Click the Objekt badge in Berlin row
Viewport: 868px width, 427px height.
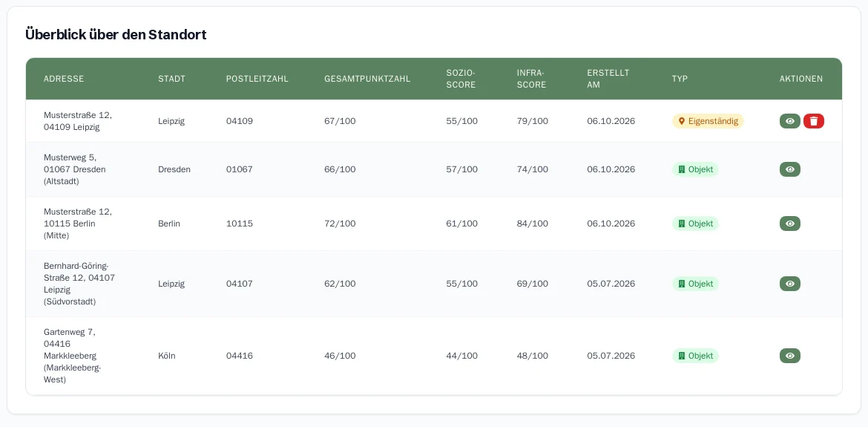click(695, 224)
